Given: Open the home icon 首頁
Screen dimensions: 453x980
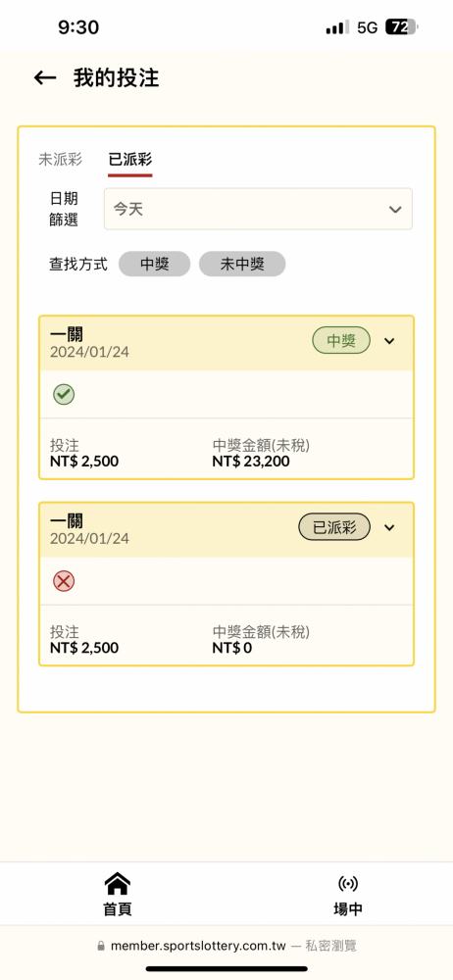Looking at the screenshot, I should [118, 895].
